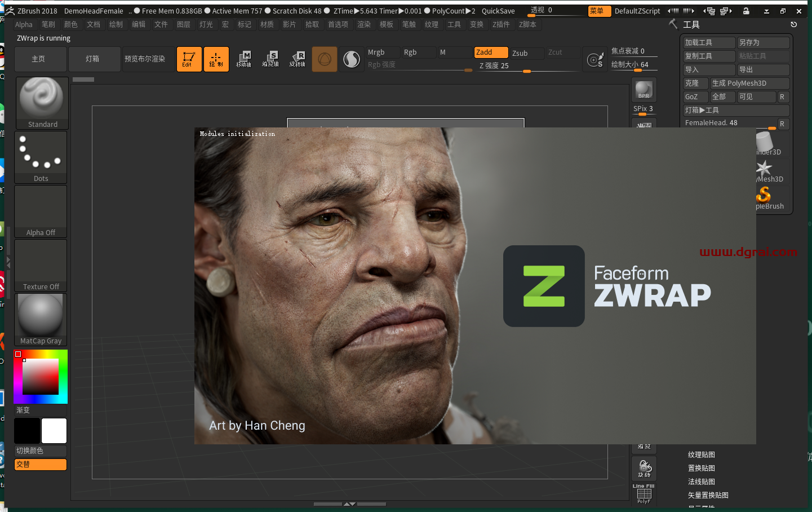
Task: Open the Z脚本 menu
Action: 527,24
